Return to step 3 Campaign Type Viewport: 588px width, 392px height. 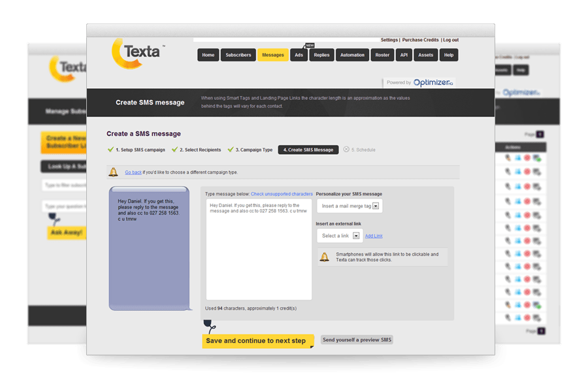(250, 150)
